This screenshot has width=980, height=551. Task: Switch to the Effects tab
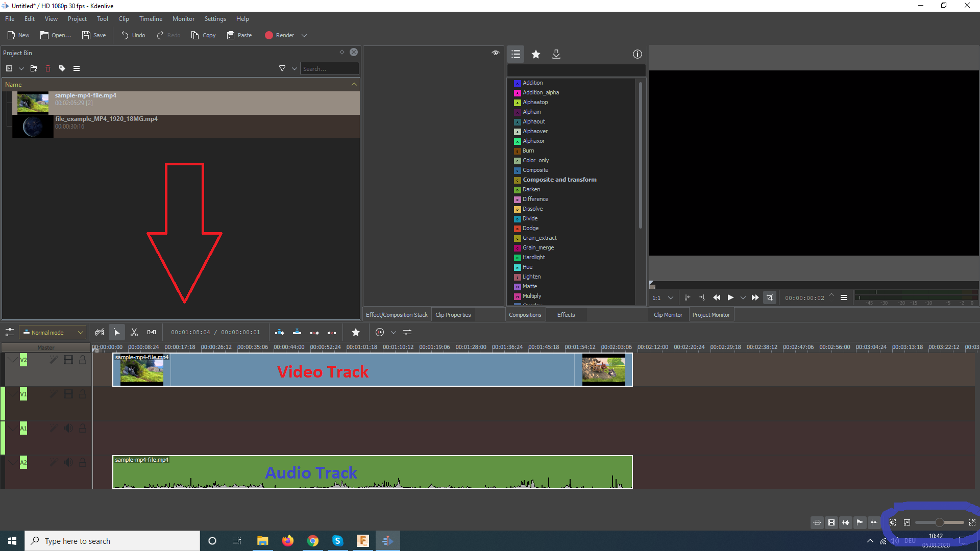(566, 315)
